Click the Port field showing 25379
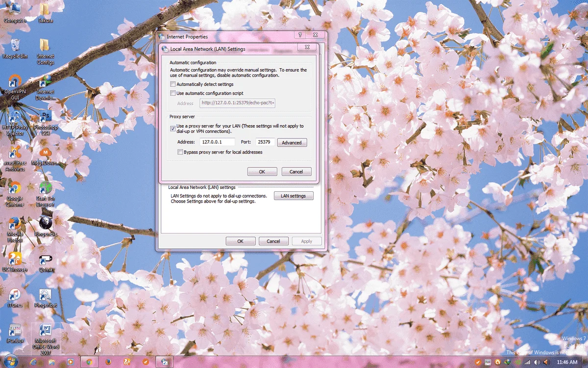This screenshot has height=368, width=588. (x=265, y=142)
